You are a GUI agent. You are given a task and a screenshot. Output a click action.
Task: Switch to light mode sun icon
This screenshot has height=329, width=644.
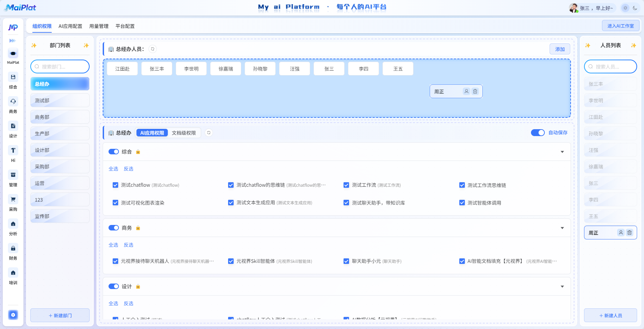pyautogui.click(x=625, y=8)
